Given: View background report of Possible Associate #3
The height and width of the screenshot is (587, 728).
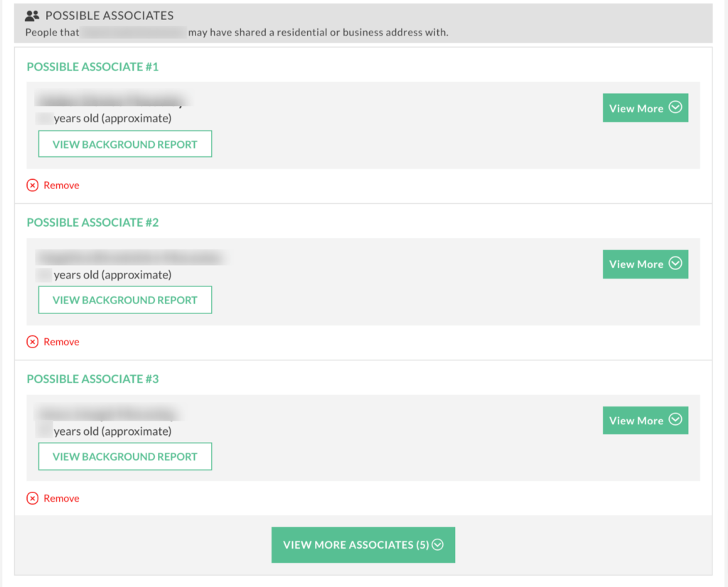Looking at the screenshot, I should coord(125,456).
